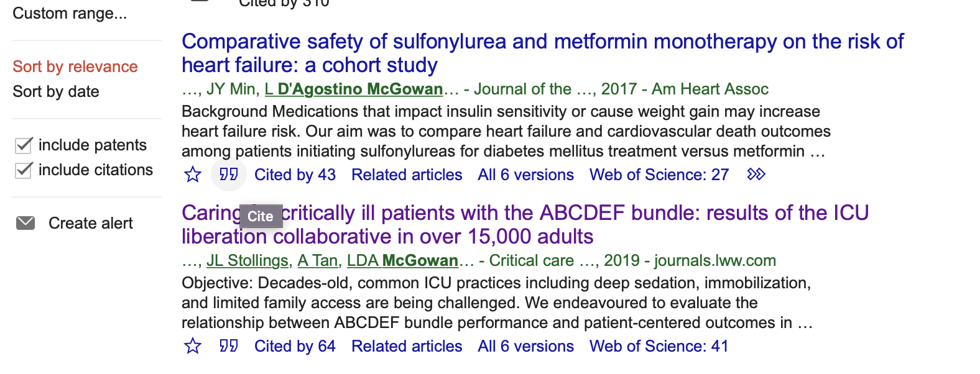Viewport: 980px width, 374px height.
Task: Open L D'Agostino McGowan author profile
Action: pos(354,89)
